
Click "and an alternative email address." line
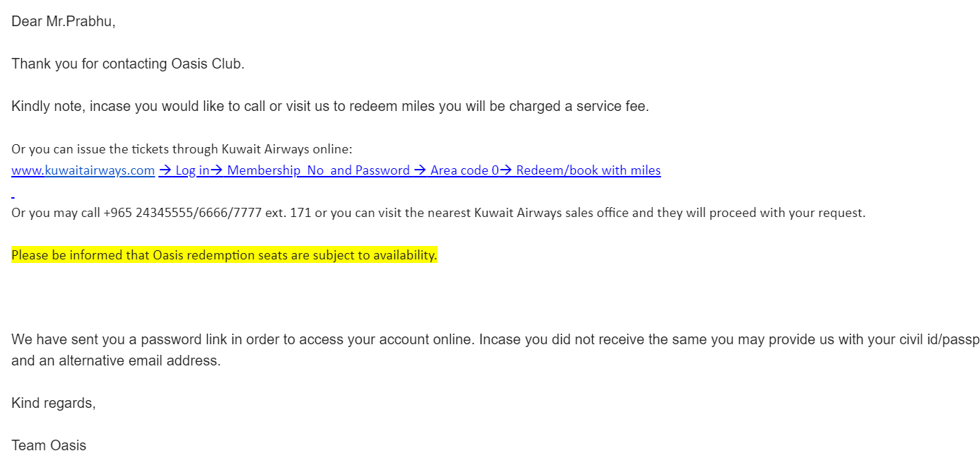116,361
